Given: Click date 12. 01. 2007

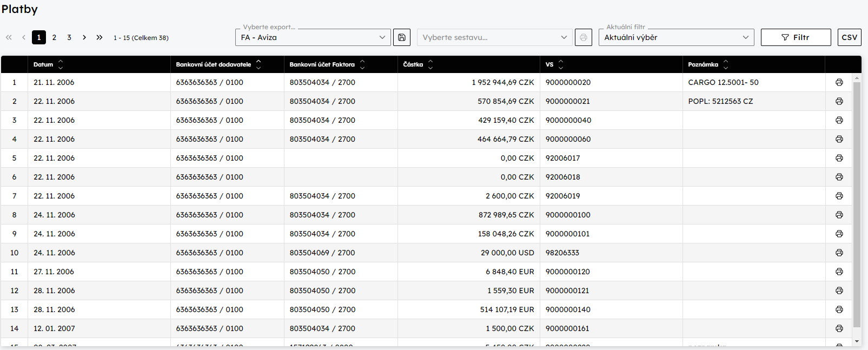Looking at the screenshot, I should click(54, 328).
